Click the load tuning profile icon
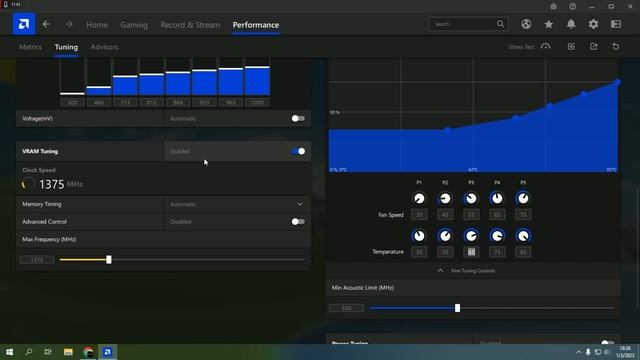Viewport: 640px width, 360px height. tap(571, 47)
